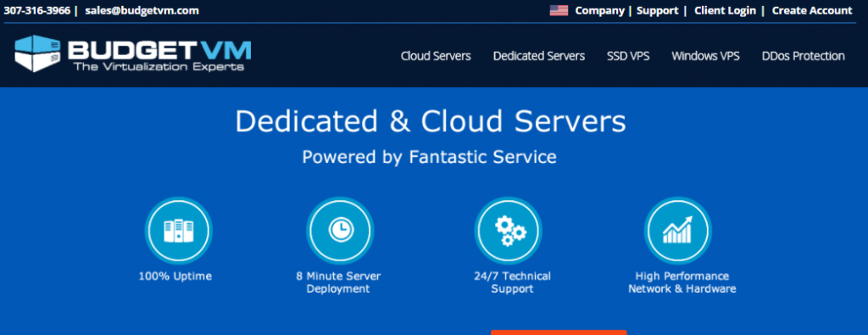This screenshot has height=335, width=868.
Task: Click the server rack uptime icon
Action: click(x=178, y=231)
